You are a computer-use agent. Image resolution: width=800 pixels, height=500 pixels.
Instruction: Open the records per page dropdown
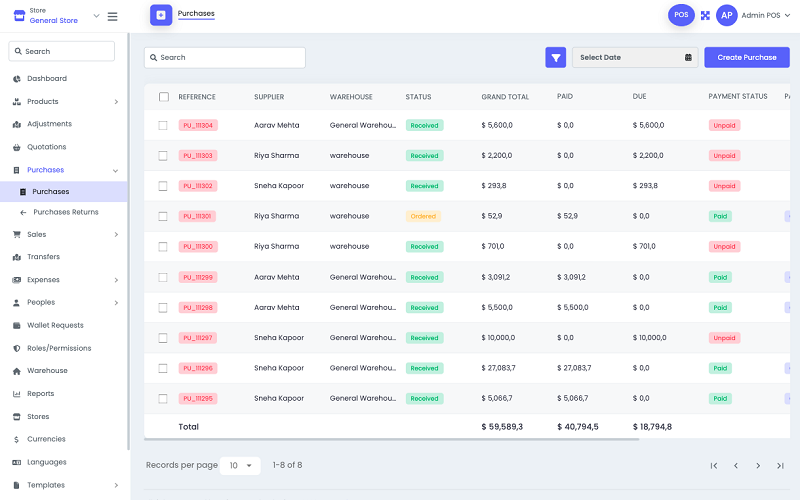click(x=240, y=466)
